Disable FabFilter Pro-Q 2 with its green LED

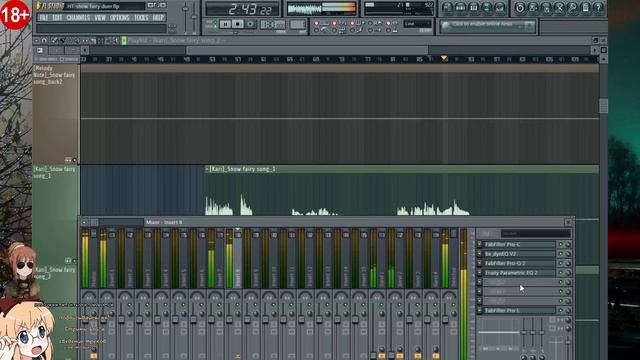click(x=560, y=263)
